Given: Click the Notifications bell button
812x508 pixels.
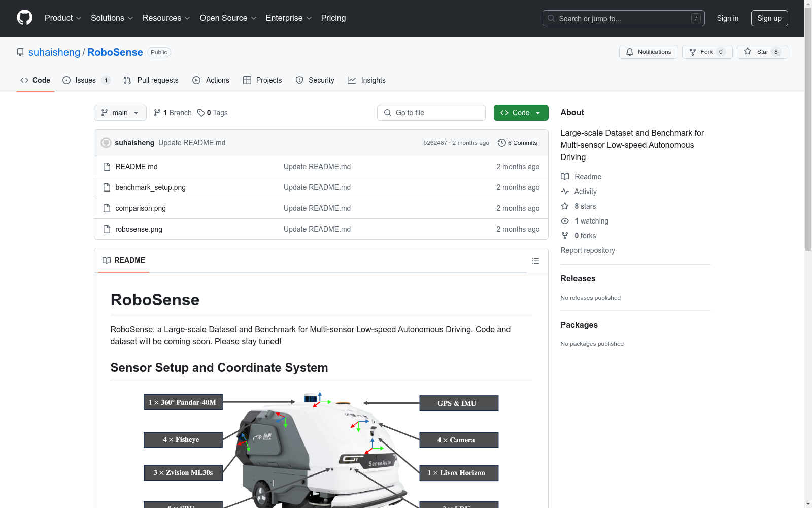Looking at the screenshot, I should tap(648, 52).
